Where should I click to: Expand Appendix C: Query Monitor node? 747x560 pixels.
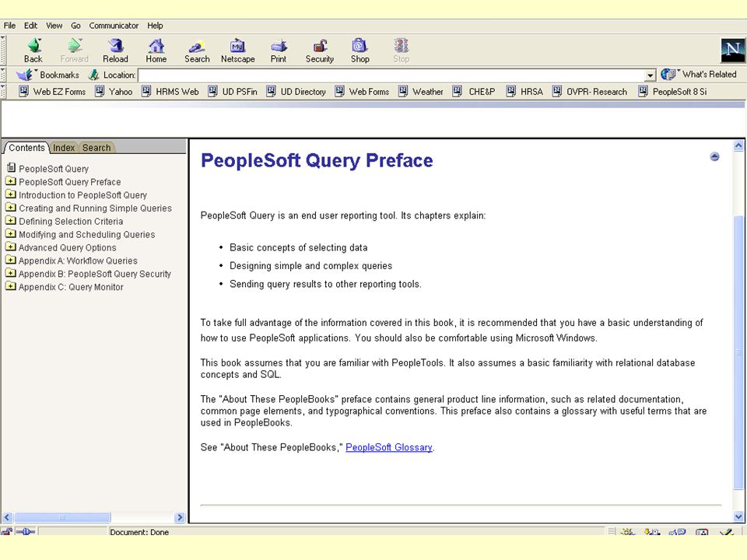click(x=10, y=286)
